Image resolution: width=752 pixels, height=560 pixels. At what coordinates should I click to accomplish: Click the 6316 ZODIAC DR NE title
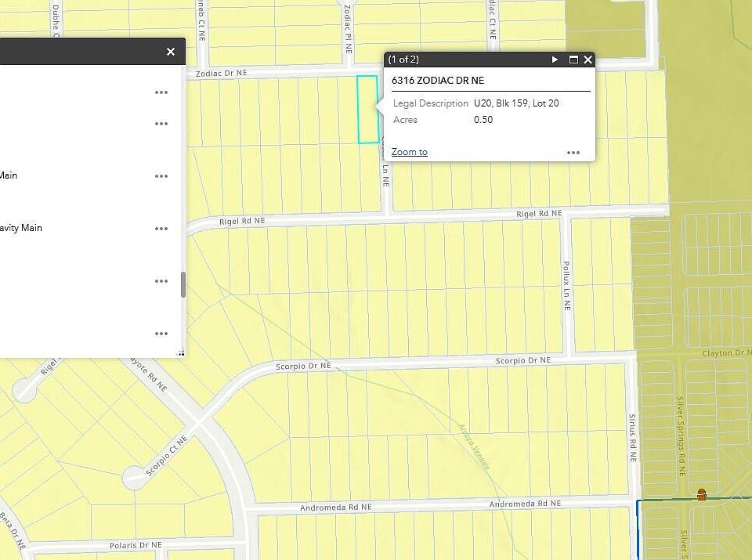point(438,80)
